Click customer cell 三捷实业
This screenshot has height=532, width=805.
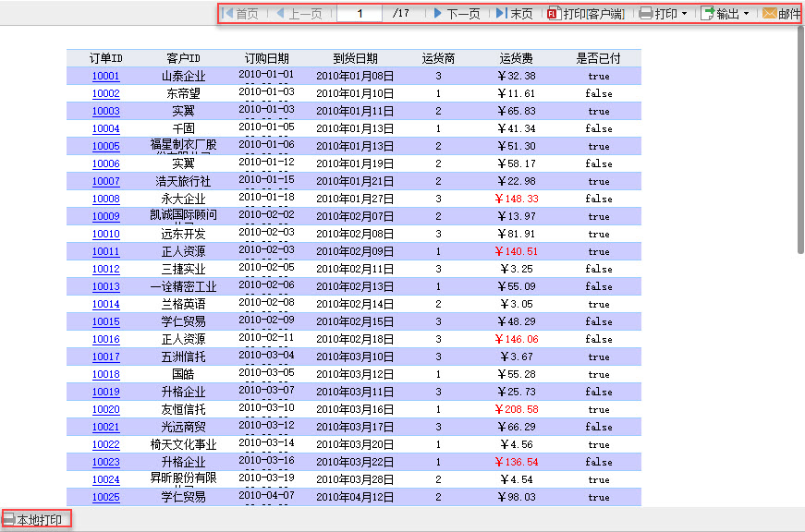point(183,269)
